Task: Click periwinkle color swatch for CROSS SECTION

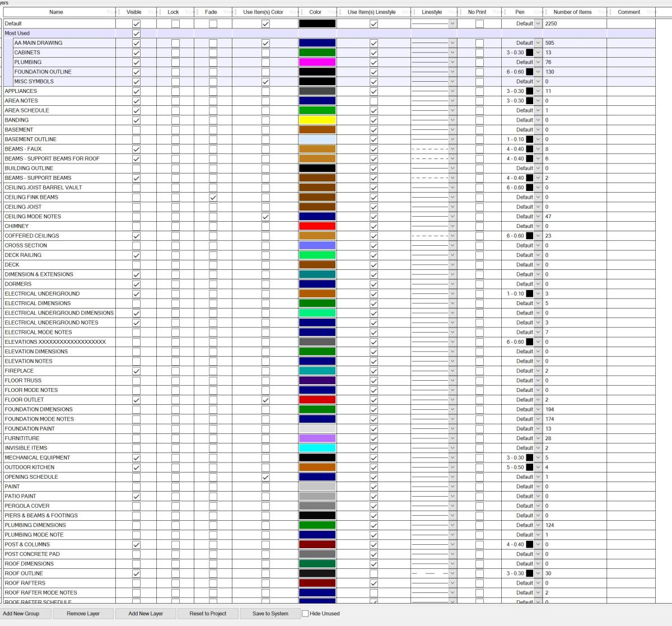Action: [x=317, y=245]
